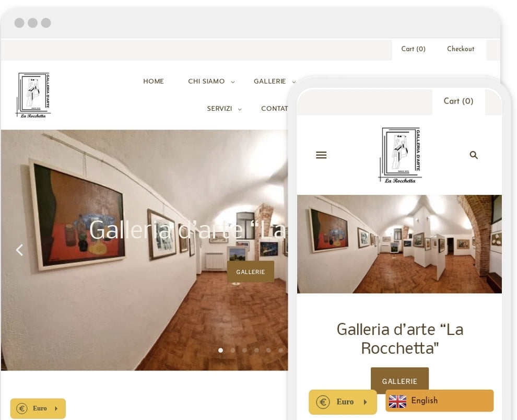The image size is (517, 420).
Task: Expand the Servizi submenu chevron
Action: (240, 109)
